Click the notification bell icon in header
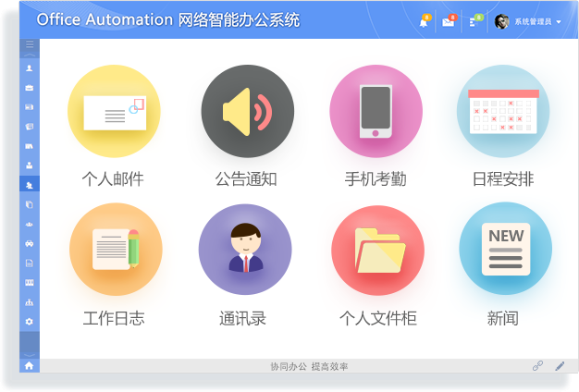This screenshot has width=579, height=392. pos(424,22)
